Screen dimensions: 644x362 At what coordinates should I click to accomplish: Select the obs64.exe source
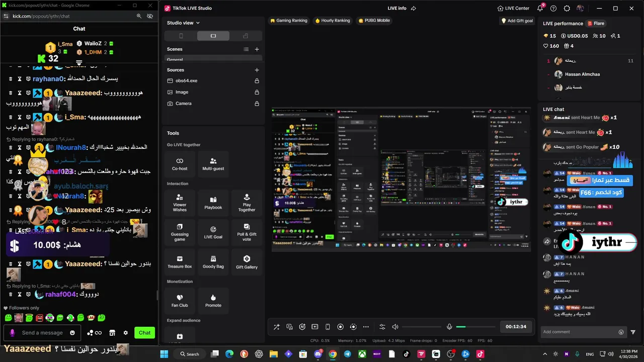(x=213, y=80)
